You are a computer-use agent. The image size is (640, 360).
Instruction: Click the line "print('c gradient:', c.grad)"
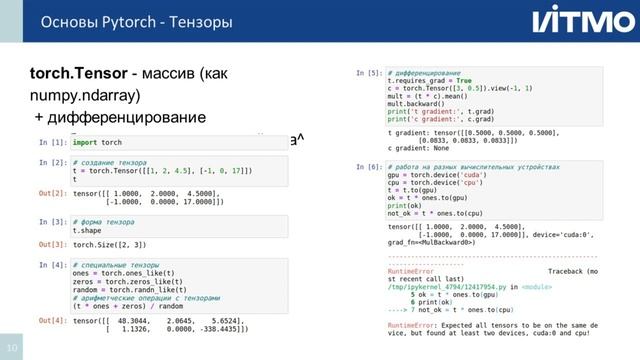point(441,119)
